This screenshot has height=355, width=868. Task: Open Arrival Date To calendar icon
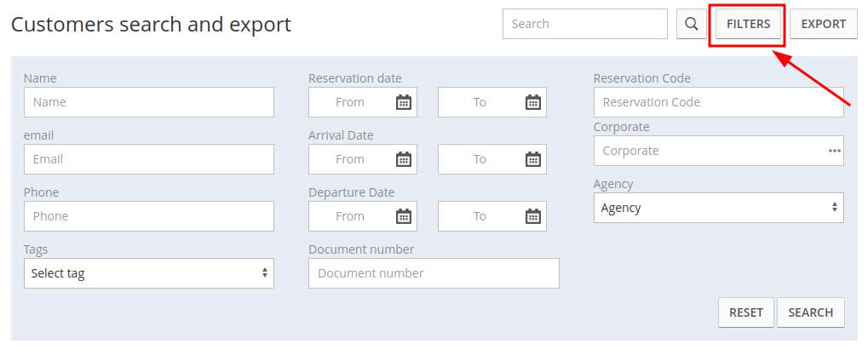point(532,159)
